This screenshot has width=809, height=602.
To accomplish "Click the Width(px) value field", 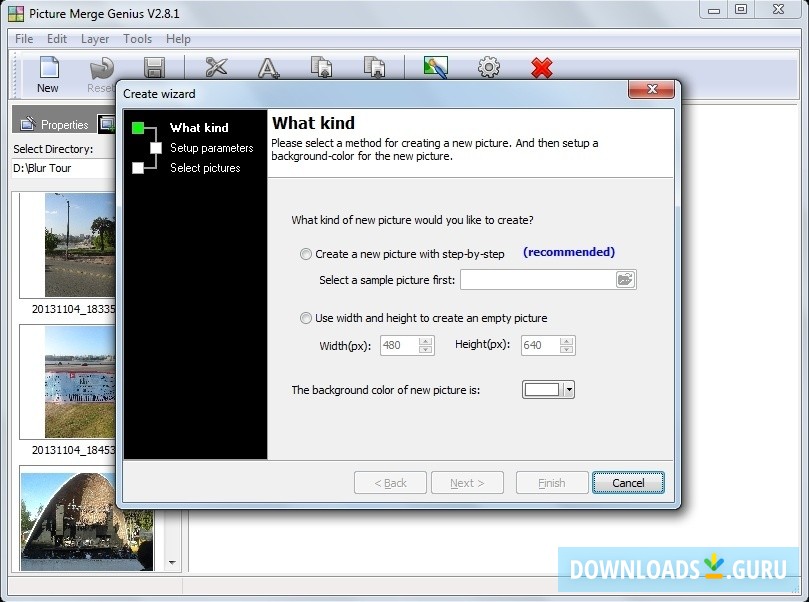I will tap(399, 345).
